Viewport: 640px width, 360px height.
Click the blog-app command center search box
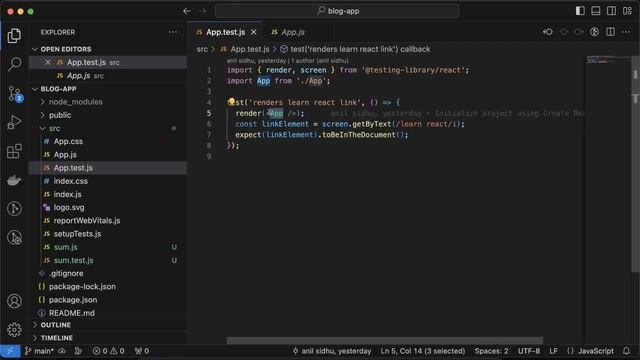click(337, 11)
